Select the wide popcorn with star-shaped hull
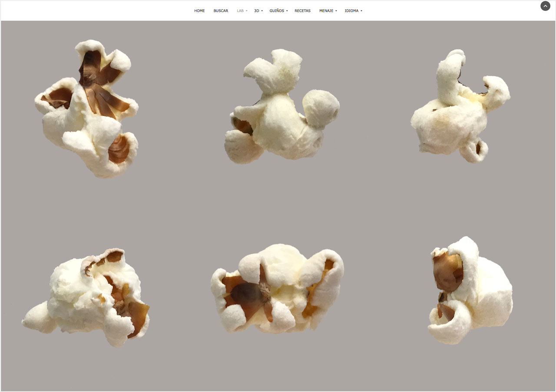This screenshot has height=392, width=556. tap(278, 289)
